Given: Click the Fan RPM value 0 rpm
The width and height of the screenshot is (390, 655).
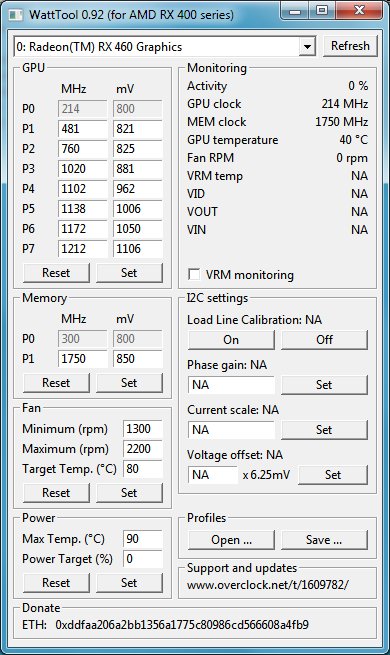Looking at the screenshot, I should click(x=352, y=158).
